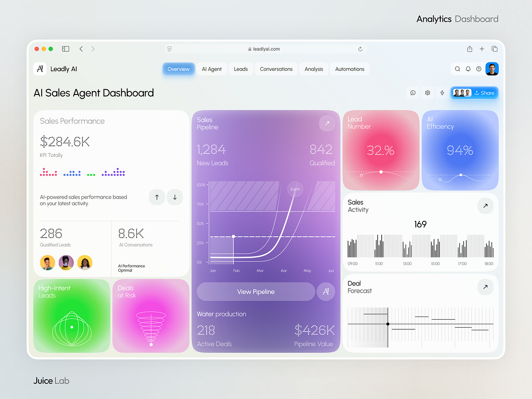This screenshot has width=532, height=399.
Task: Go forward with the browser forward arrow
Action: point(93,49)
